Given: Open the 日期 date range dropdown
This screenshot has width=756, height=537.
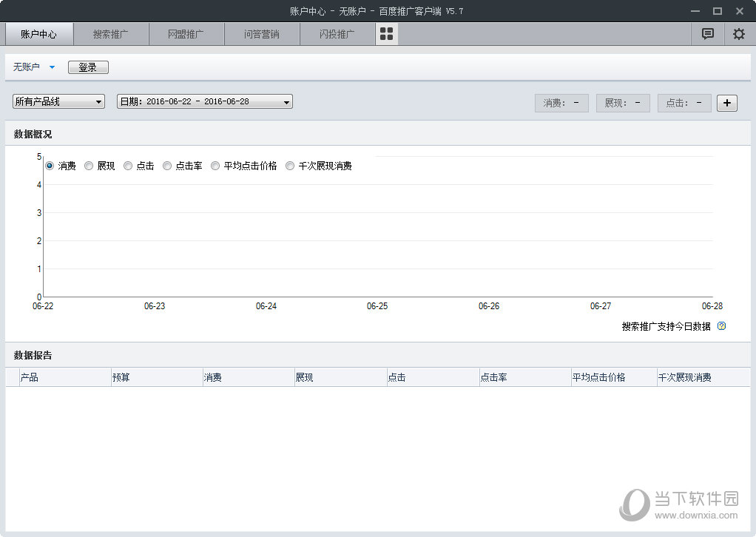Looking at the screenshot, I should point(205,101).
